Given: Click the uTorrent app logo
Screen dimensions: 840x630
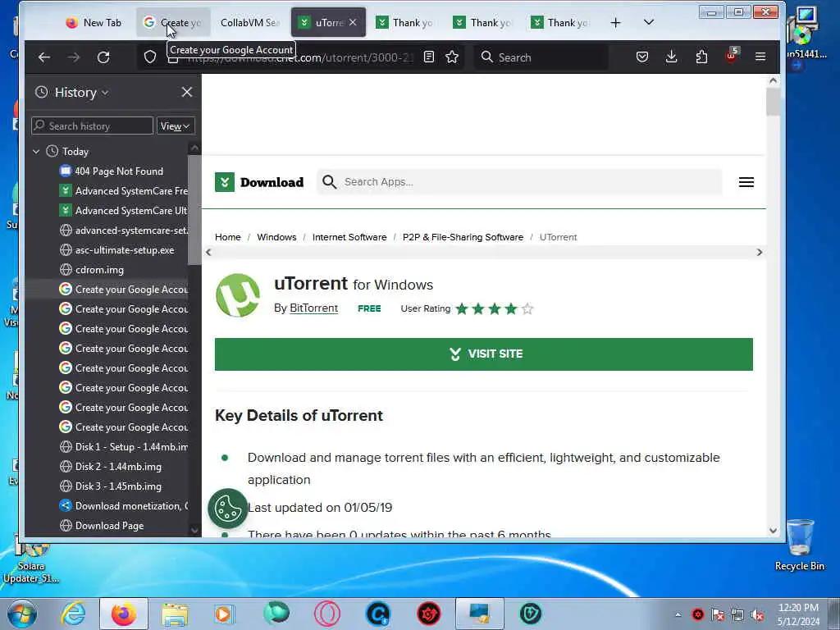Looking at the screenshot, I should pos(238,295).
